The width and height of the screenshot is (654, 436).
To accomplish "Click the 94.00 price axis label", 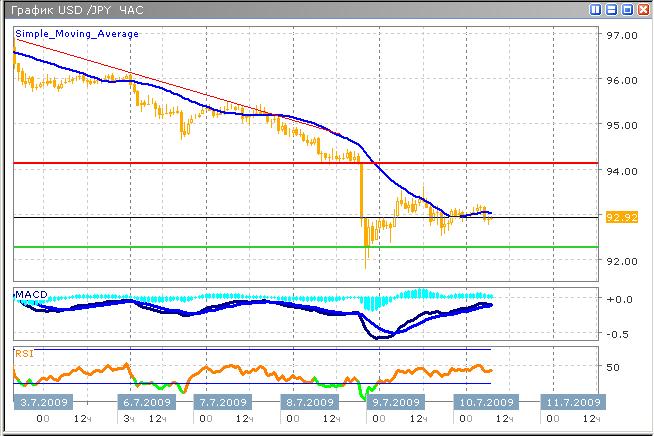I will 622,171.
